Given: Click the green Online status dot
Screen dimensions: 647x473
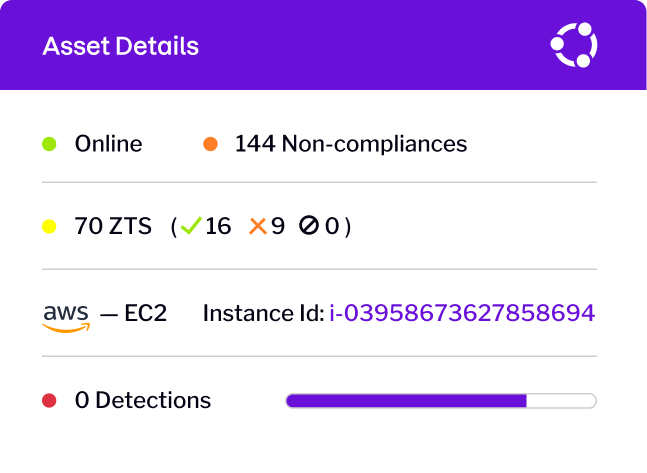Looking at the screenshot, I should point(48,144).
